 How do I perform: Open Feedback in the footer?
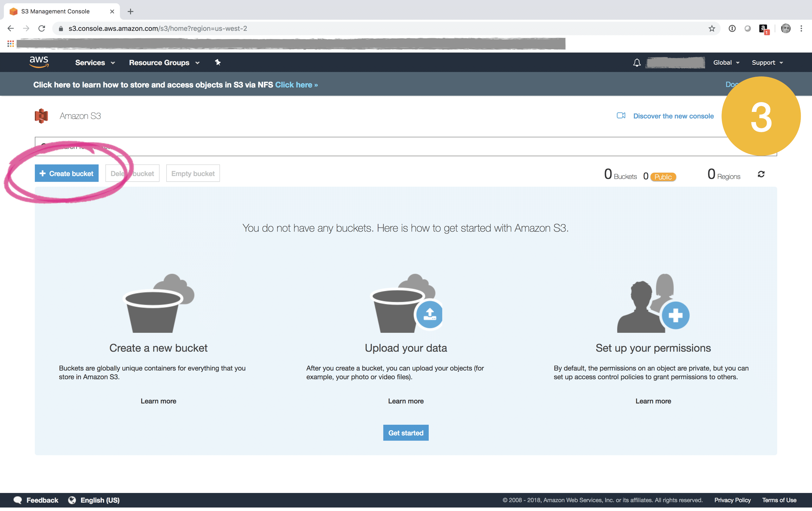click(x=42, y=500)
